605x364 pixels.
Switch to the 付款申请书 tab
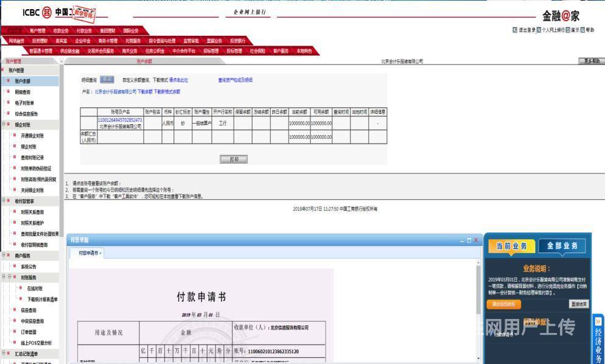(88, 253)
